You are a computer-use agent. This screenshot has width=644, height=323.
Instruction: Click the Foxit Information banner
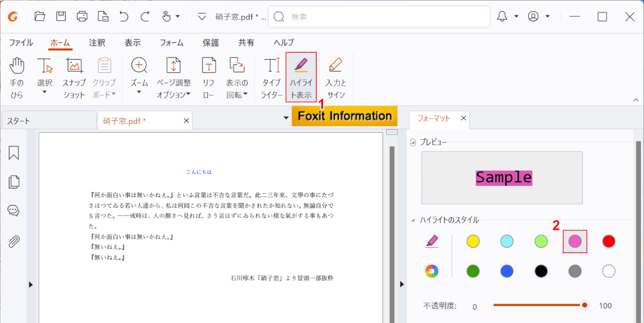coord(345,116)
